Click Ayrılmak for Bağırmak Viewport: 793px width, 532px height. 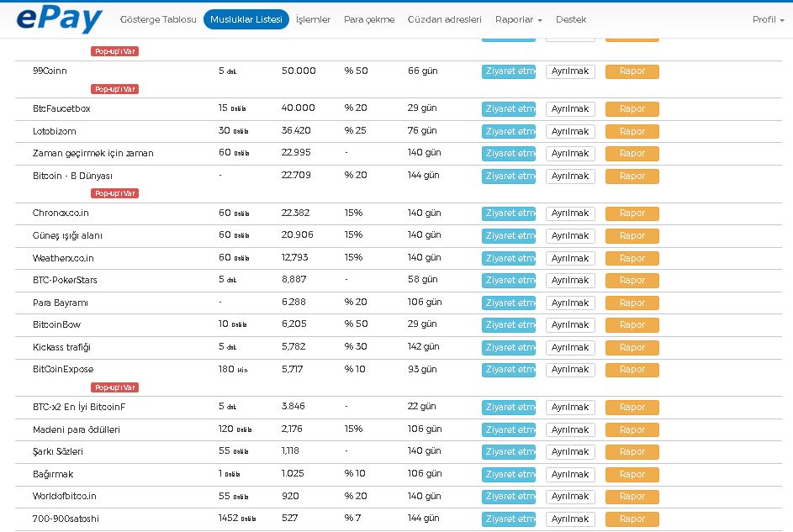570,474
